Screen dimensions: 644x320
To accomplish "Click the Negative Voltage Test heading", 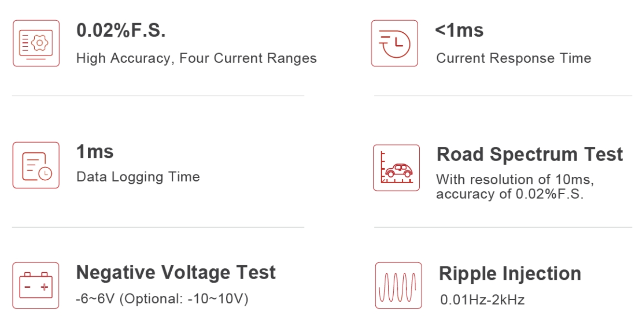I will 176,273.
